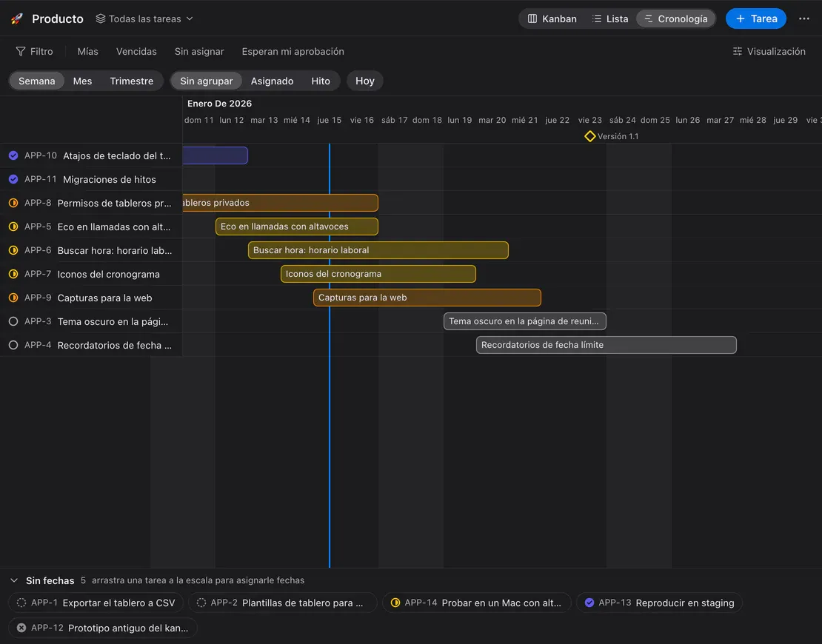Viewport: 822px width, 644px height.
Task: Click the empty status circle for APP-3
Action: (x=13, y=321)
